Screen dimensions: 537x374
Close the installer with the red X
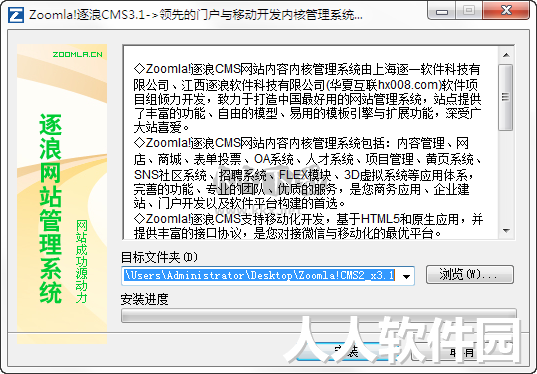pyautogui.click(x=505, y=11)
